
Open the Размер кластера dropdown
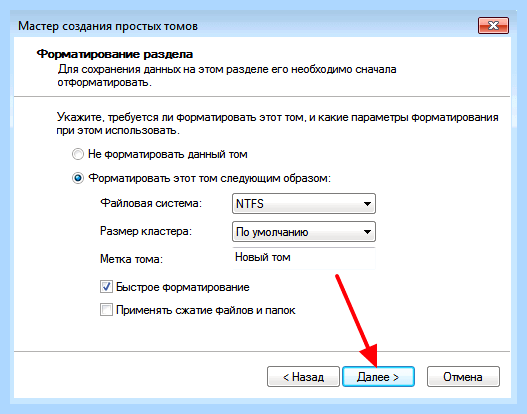pos(304,232)
